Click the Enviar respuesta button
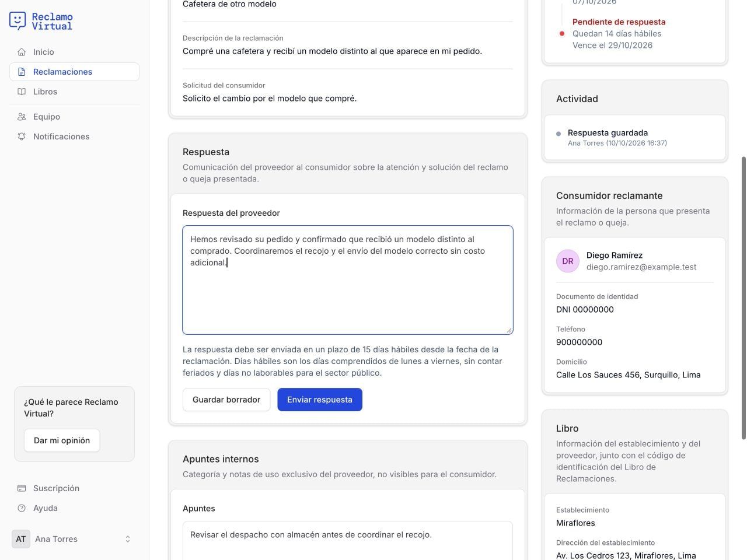 [320, 400]
